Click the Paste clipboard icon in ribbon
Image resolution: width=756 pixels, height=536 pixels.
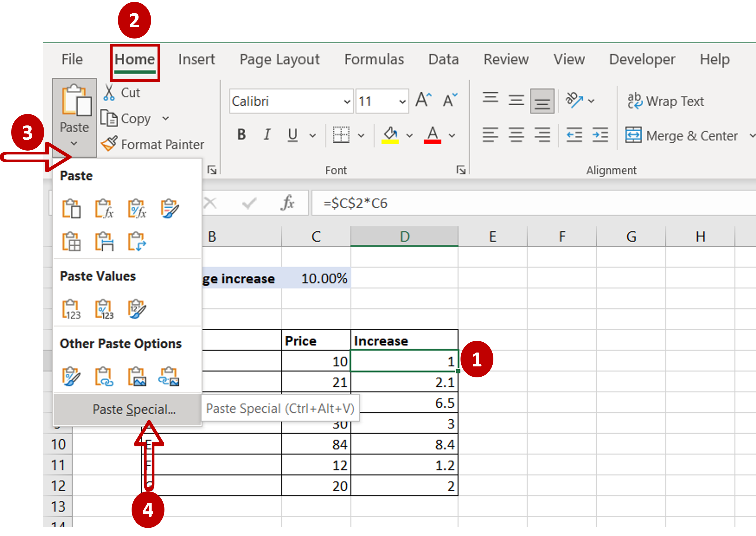tap(76, 101)
